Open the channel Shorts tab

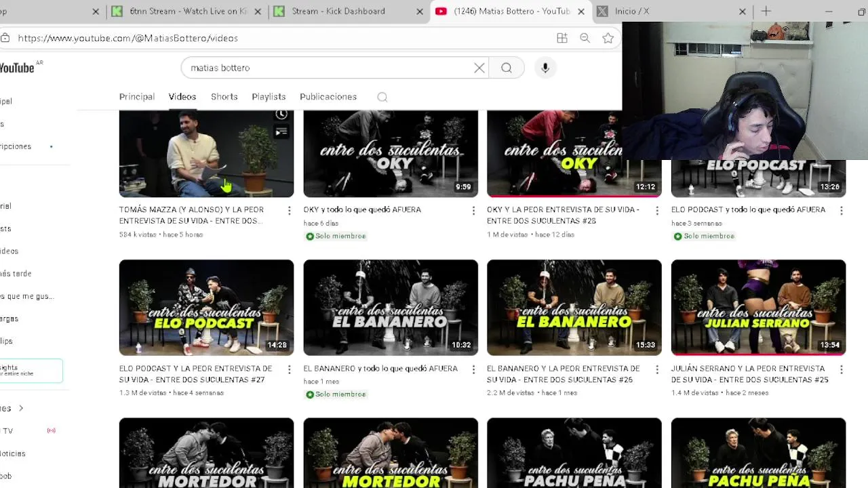pos(224,97)
